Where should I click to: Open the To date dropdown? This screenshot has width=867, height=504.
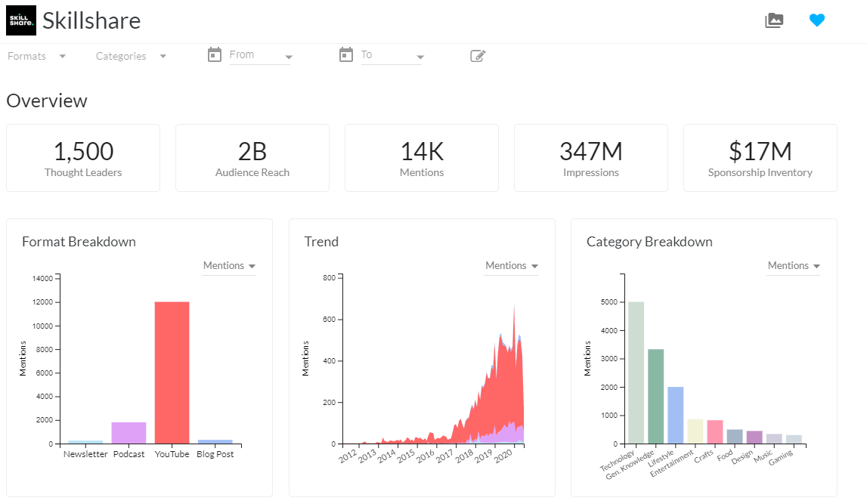click(x=392, y=56)
